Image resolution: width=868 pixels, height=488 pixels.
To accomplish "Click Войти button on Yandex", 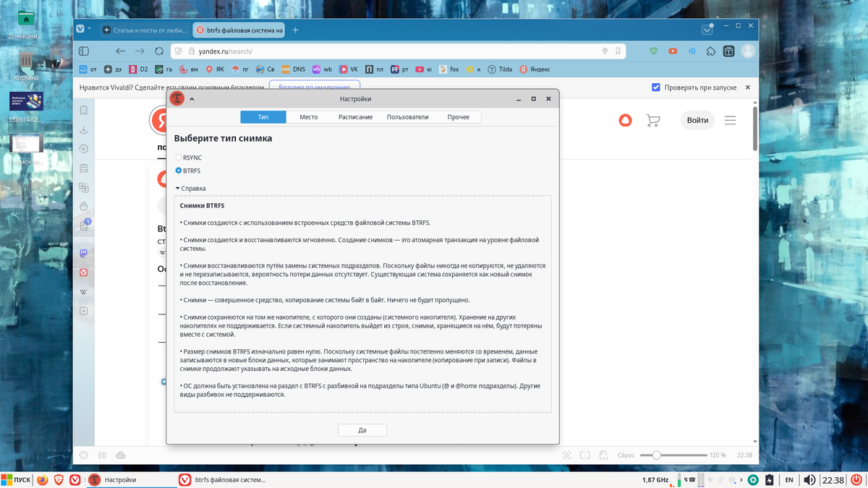I will pos(698,120).
